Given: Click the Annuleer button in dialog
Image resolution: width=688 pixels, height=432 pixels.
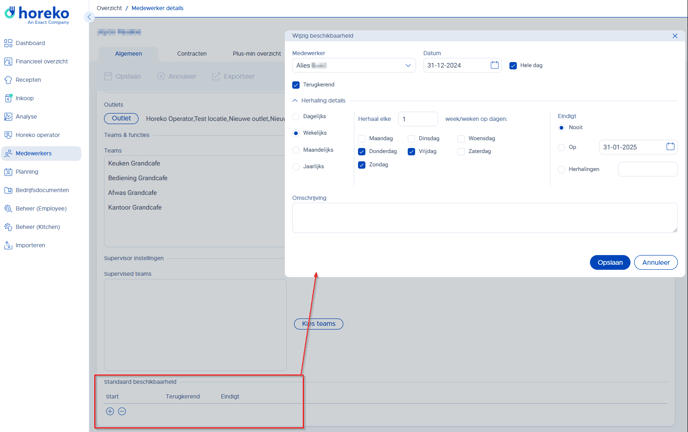Looking at the screenshot, I should click(655, 262).
